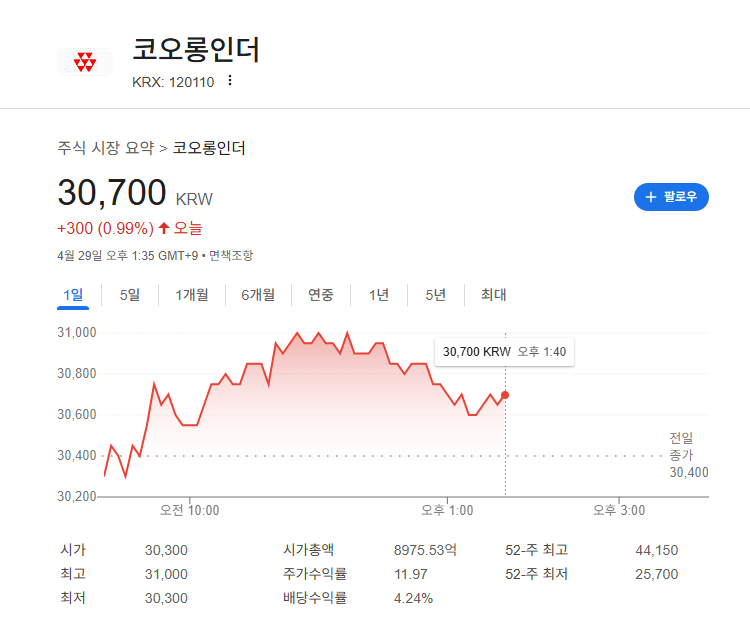Switch to the 6개월 chart tab
Screen dimensions: 750x623
tap(258, 295)
